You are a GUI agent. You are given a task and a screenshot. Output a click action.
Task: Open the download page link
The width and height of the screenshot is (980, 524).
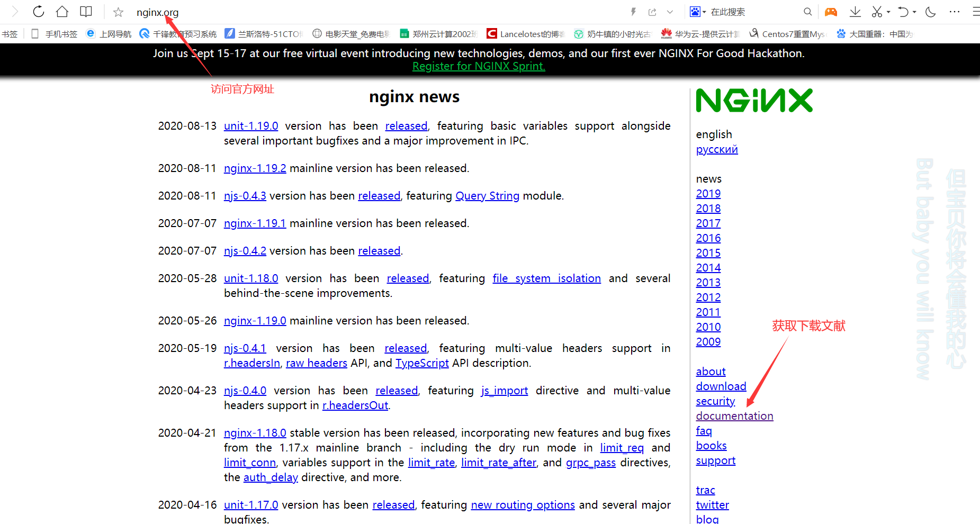pos(721,386)
